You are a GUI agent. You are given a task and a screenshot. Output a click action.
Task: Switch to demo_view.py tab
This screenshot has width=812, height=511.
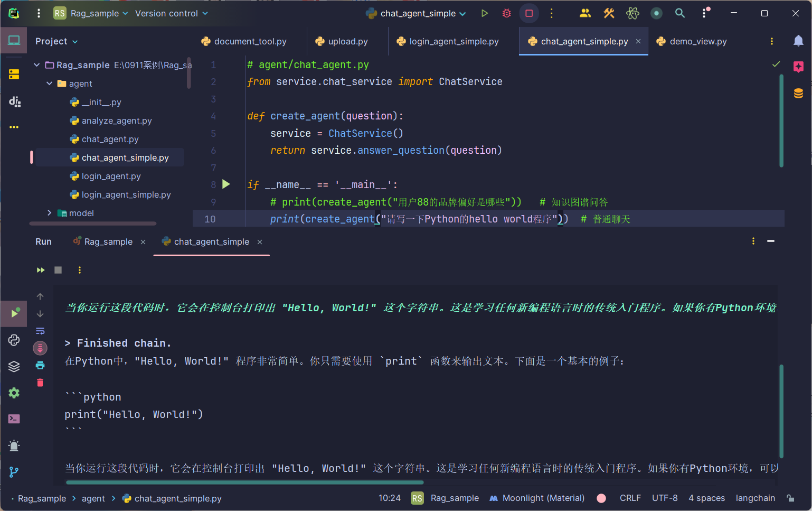pyautogui.click(x=692, y=41)
